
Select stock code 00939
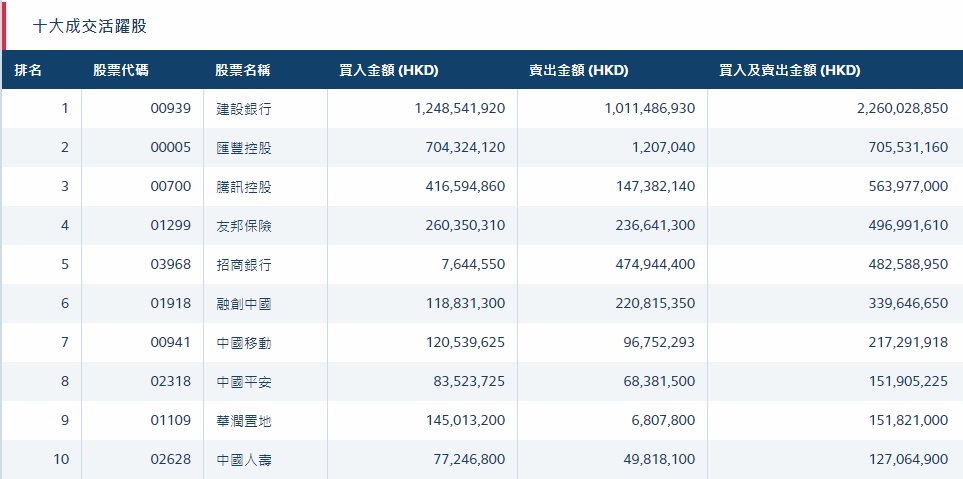(x=171, y=109)
